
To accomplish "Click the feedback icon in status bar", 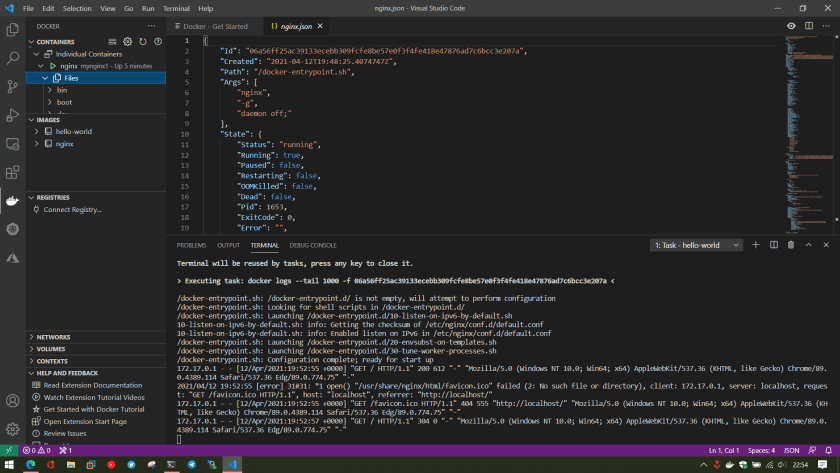I will [x=812, y=451].
